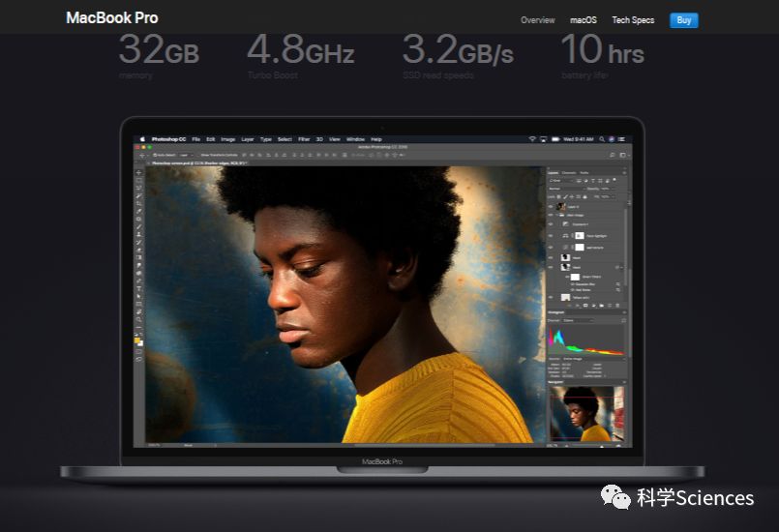Collapse the Main Image group arrow
Image resolution: width=779 pixels, height=532 pixels.
557,215
